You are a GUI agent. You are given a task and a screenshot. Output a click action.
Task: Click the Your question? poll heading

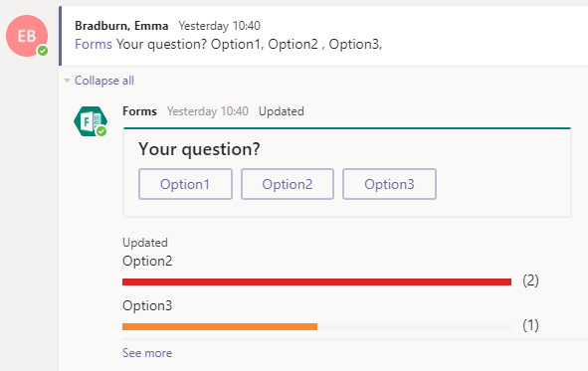pyautogui.click(x=199, y=149)
